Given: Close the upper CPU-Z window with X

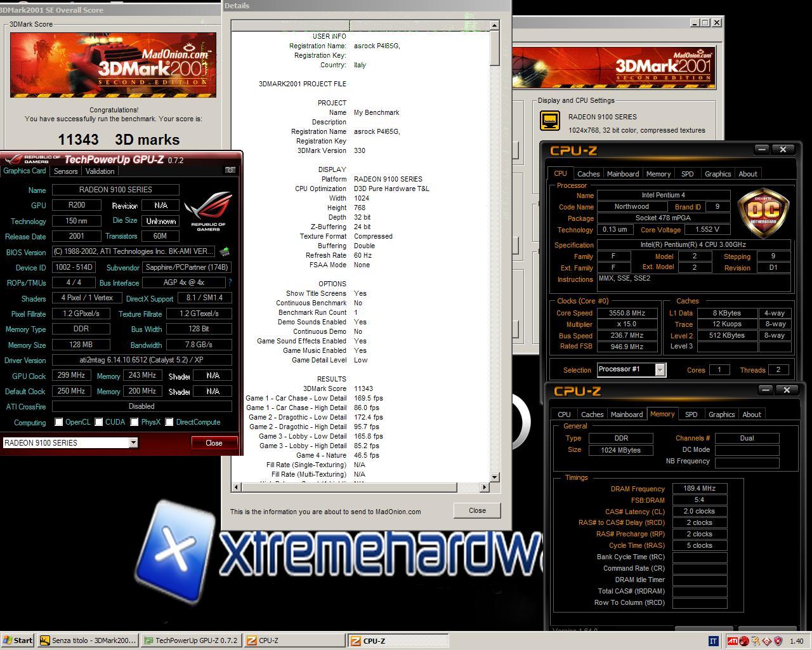Looking at the screenshot, I should click(783, 149).
